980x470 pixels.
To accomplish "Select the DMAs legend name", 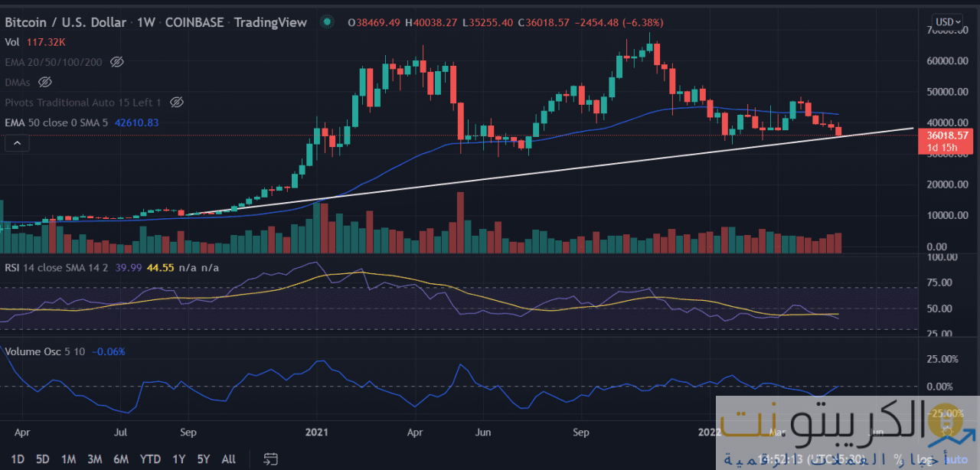I will (x=18, y=81).
